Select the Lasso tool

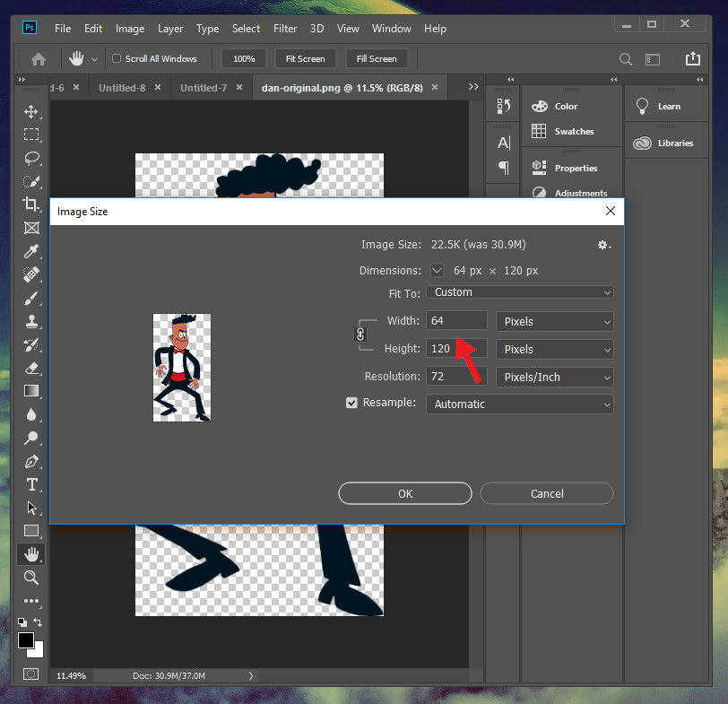tap(31, 158)
